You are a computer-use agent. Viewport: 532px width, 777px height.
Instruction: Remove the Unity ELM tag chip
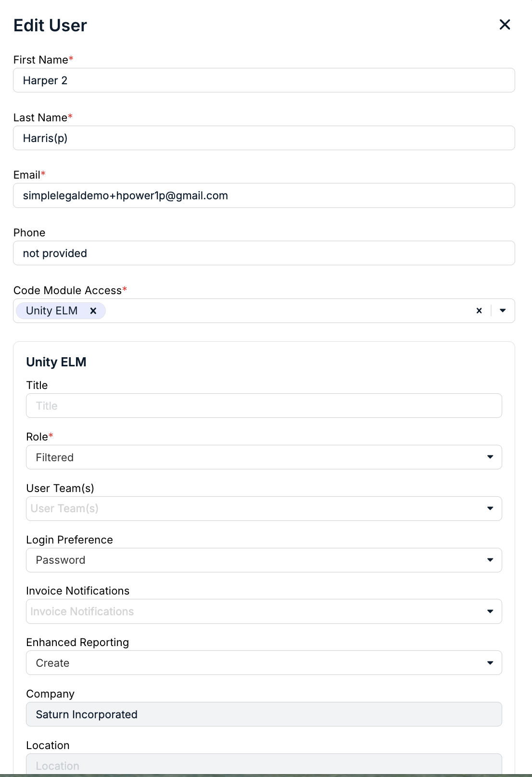93,311
